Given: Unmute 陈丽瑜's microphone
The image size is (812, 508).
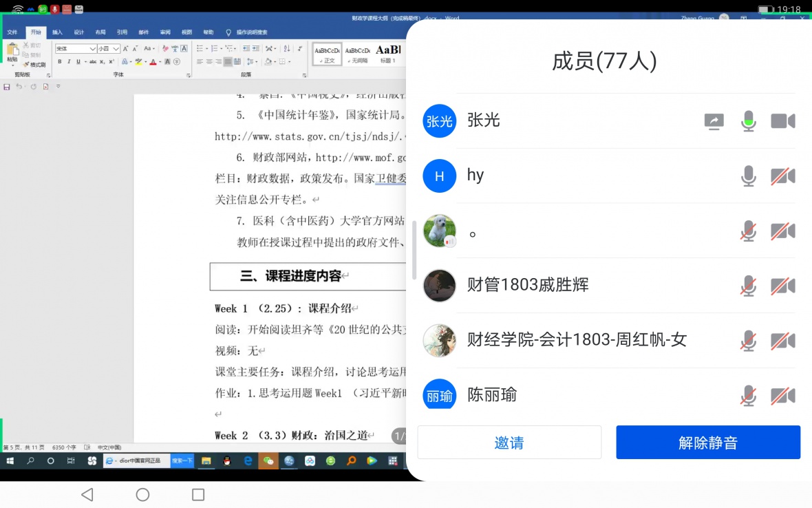Looking at the screenshot, I should coord(748,396).
